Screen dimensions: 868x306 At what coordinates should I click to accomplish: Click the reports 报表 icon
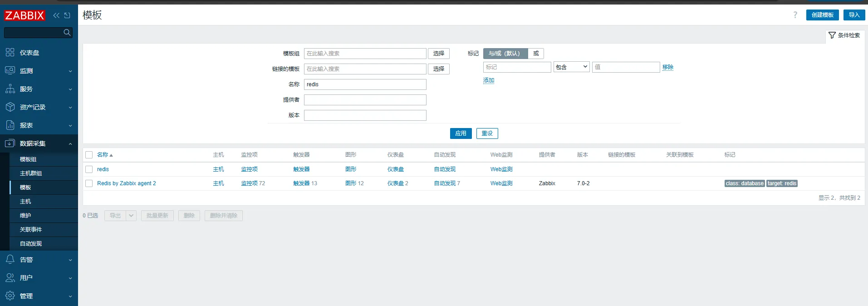(x=10, y=125)
